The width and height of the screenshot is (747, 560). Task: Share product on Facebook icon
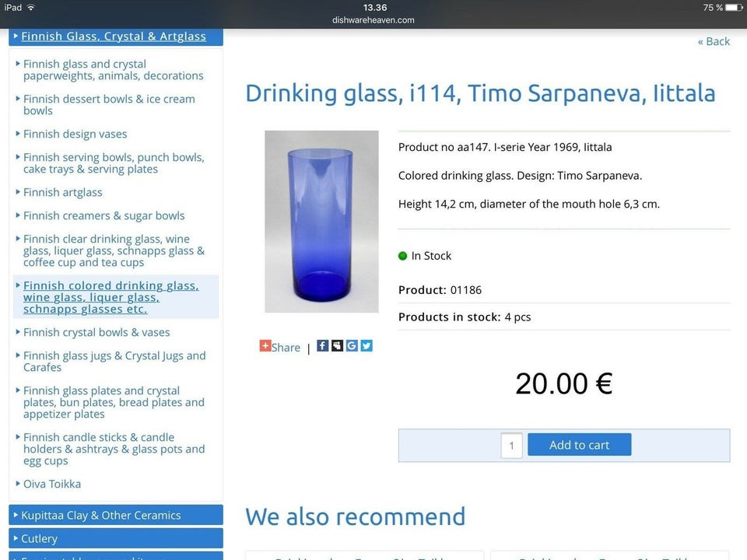[x=322, y=345]
